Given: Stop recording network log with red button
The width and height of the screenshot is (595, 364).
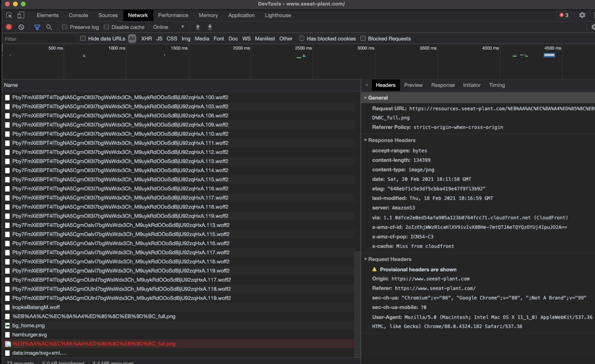Looking at the screenshot, I should (x=9, y=27).
